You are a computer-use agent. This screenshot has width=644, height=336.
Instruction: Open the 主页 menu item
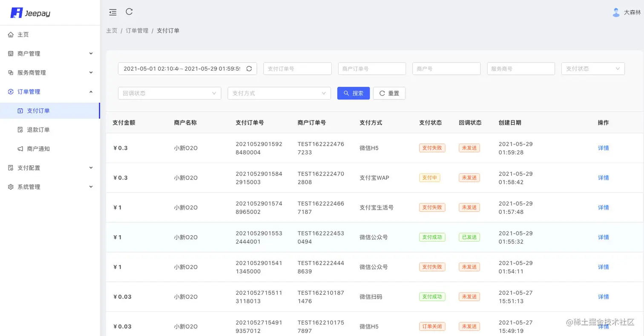point(50,34)
